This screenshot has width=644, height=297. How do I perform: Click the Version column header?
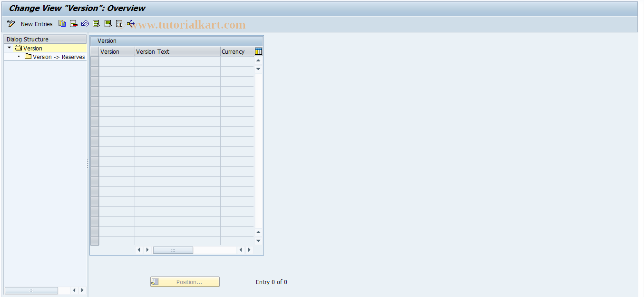[117, 51]
